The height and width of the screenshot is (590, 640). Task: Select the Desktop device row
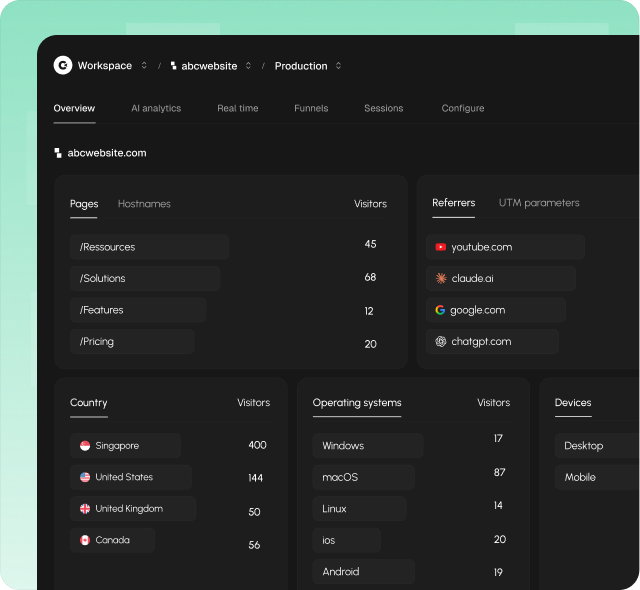597,446
